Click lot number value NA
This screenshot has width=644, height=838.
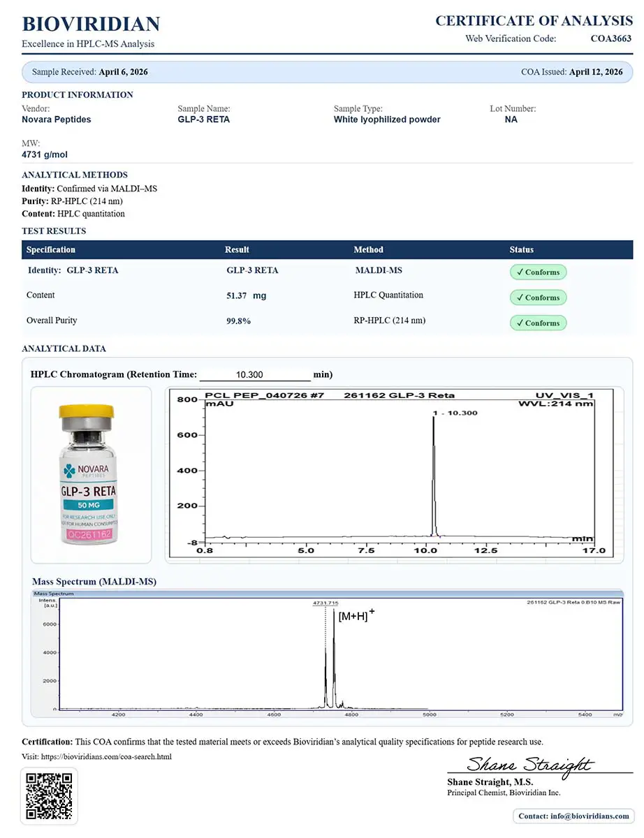(x=511, y=119)
